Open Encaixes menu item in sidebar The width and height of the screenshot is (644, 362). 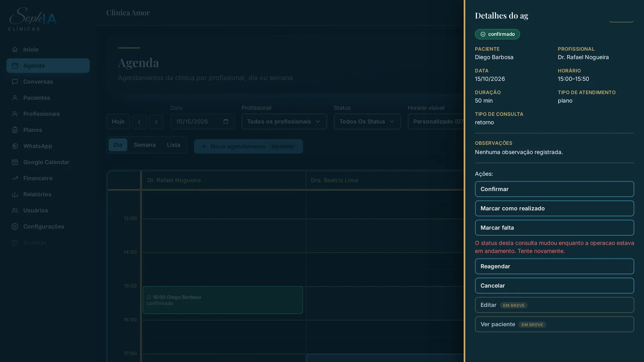coord(48,243)
